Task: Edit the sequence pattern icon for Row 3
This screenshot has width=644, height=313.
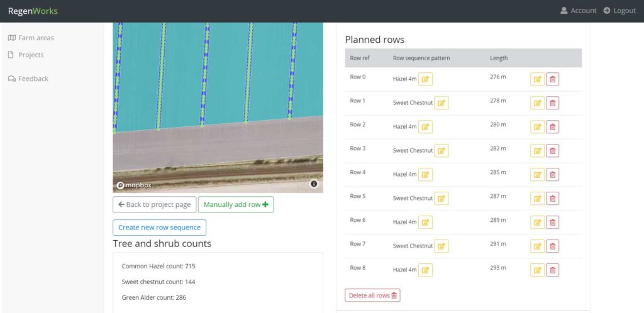Action: pyautogui.click(x=441, y=151)
